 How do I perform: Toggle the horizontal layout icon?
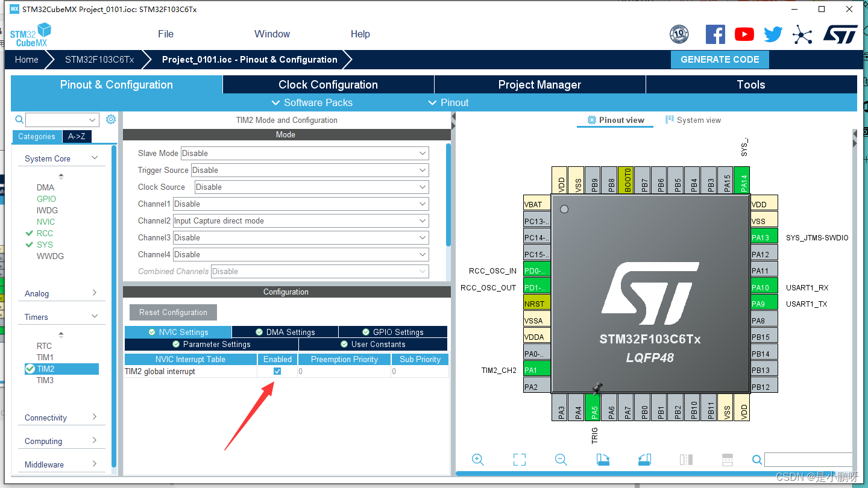click(727, 460)
